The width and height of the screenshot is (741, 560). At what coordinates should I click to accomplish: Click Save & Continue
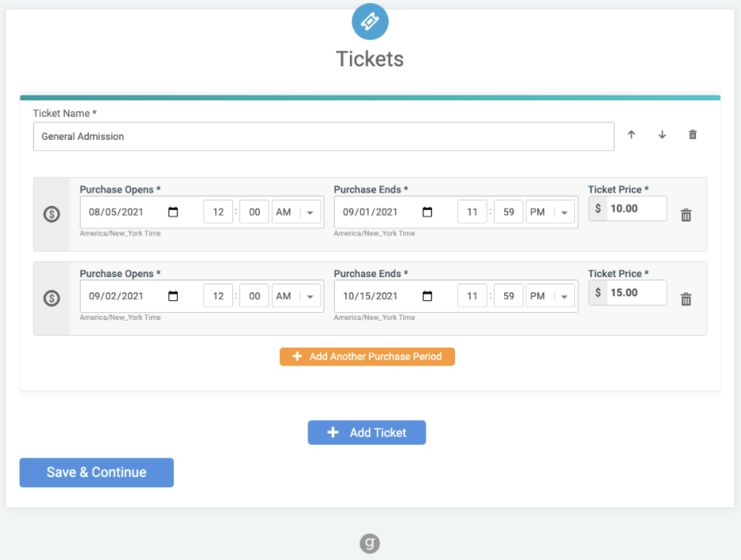(x=96, y=472)
